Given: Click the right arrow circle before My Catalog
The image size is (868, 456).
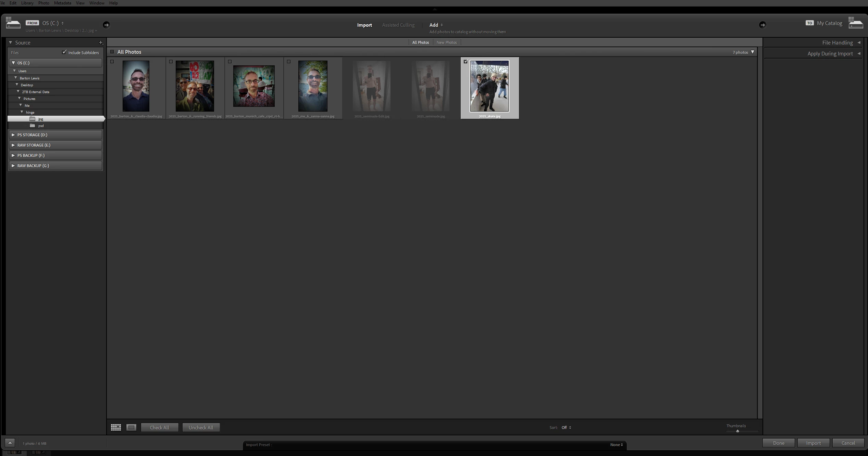Looking at the screenshot, I should (x=762, y=25).
